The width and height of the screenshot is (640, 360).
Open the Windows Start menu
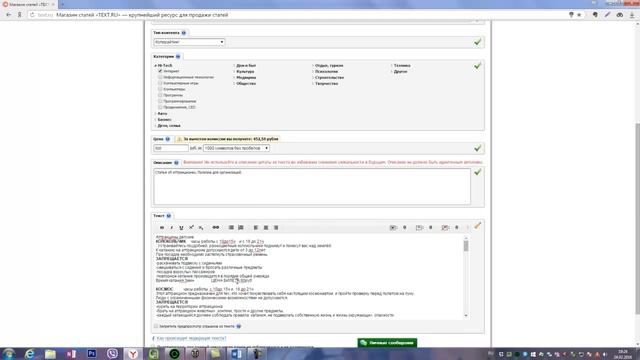9,353
